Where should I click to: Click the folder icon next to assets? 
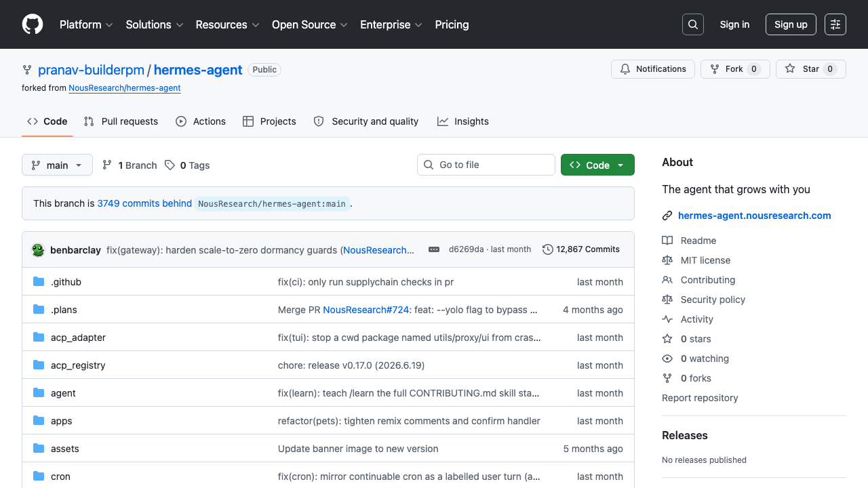tap(39, 449)
